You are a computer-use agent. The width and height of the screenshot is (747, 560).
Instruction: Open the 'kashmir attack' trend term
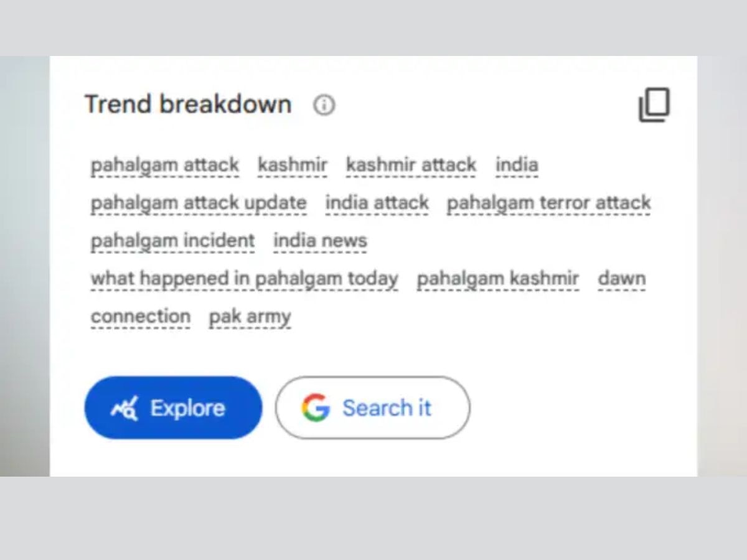[411, 166]
